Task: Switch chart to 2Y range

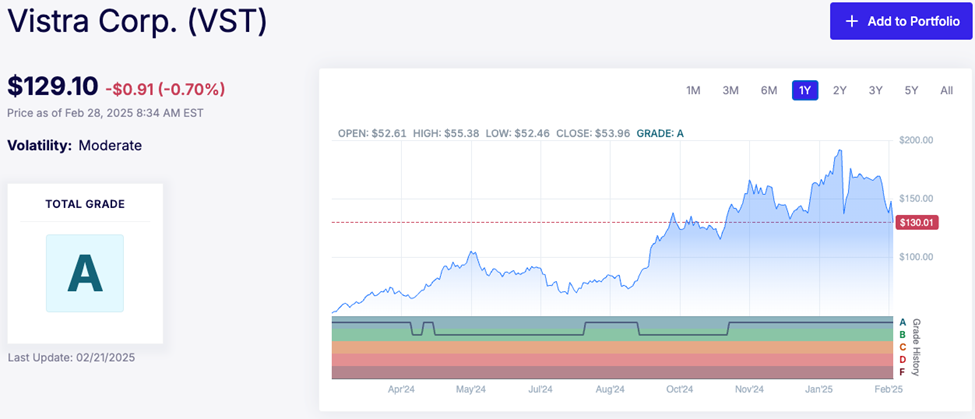Action: coord(840,91)
